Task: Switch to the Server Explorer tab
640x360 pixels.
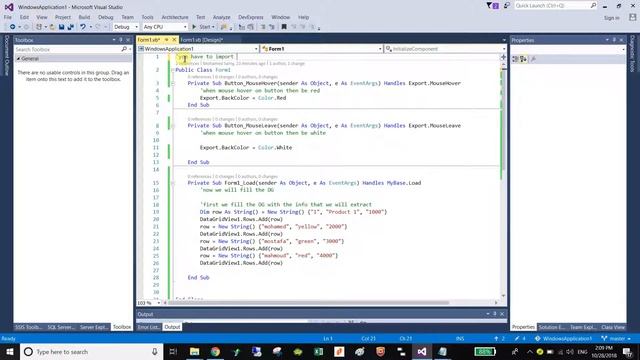Action: tap(93, 327)
